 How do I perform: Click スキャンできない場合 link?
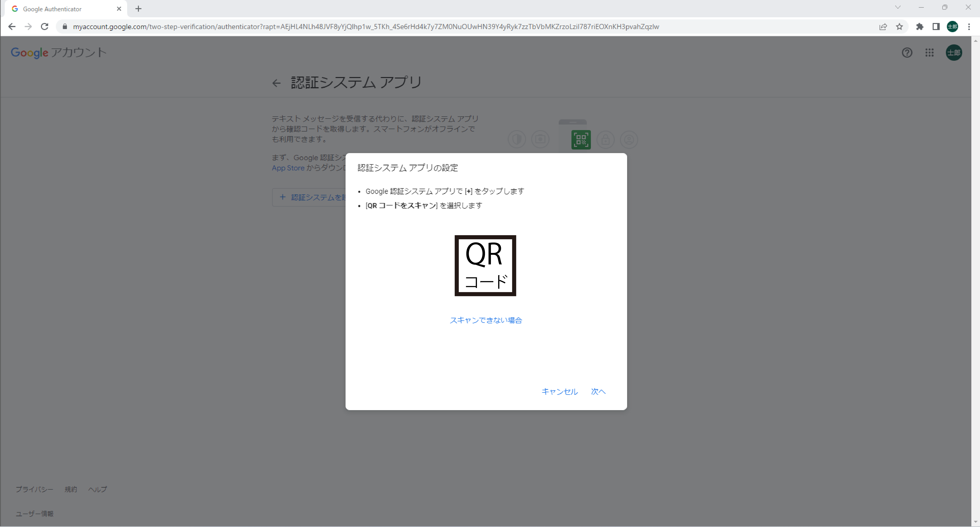click(486, 320)
